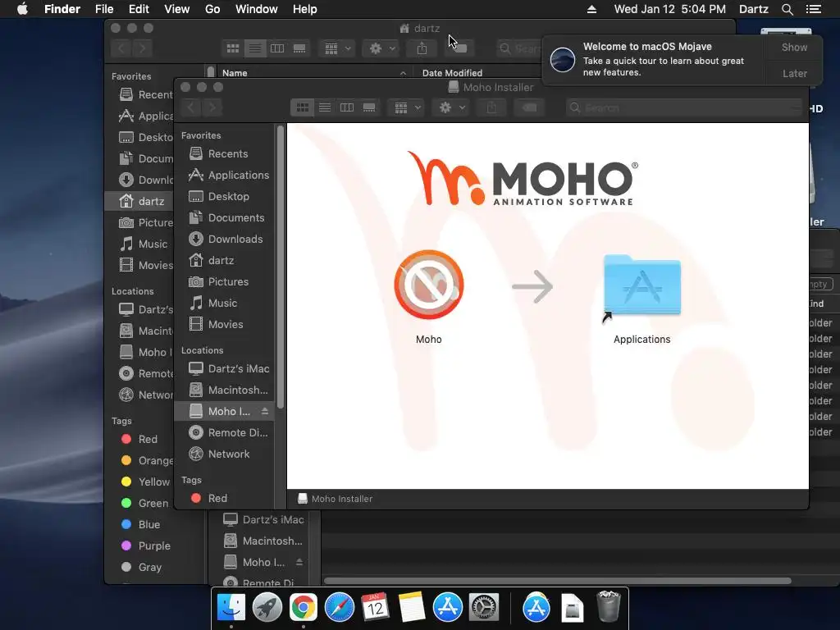Switch Moho Installer window to list view
Image resolution: width=840 pixels, height=630 pixels.
tap(325, 107)
